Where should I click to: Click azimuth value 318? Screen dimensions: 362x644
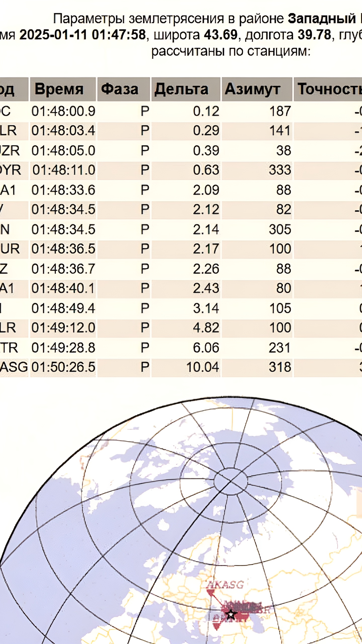pyautogui.click(x=280, y=367)
